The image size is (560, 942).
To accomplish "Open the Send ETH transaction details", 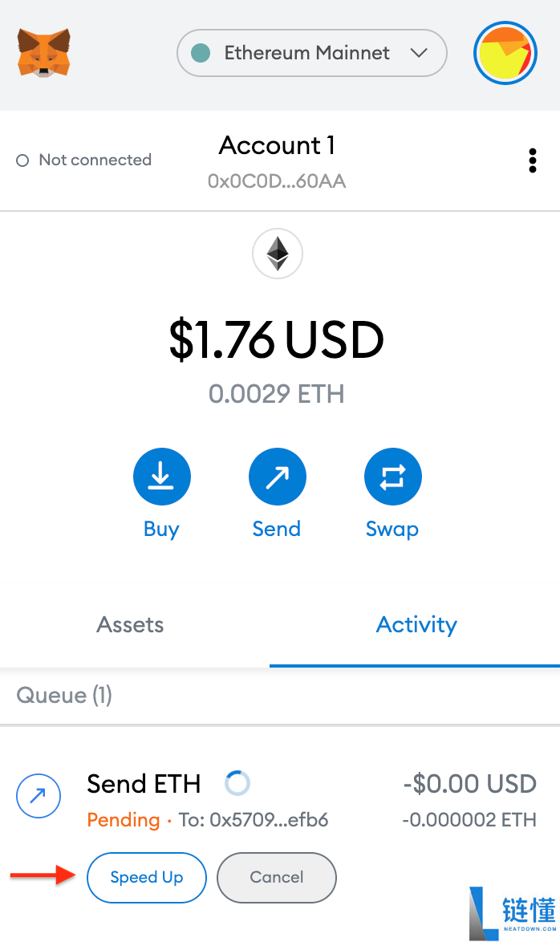I will click(144, 783).
